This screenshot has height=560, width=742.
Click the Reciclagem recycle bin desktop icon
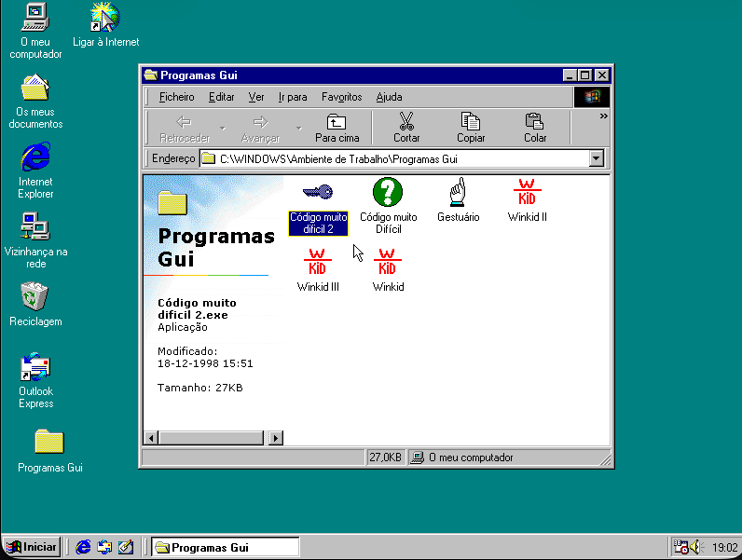click(35, 298)
